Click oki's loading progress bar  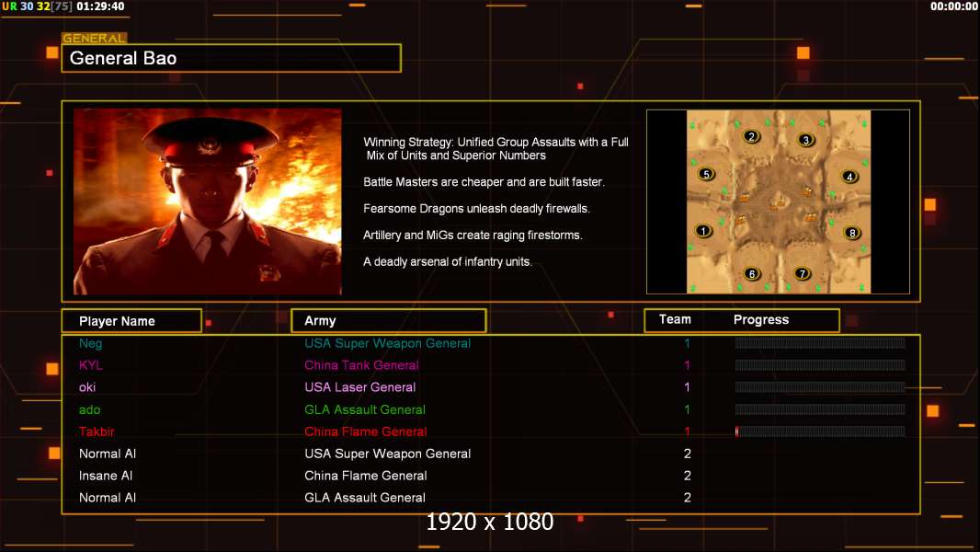coord(820,387)
